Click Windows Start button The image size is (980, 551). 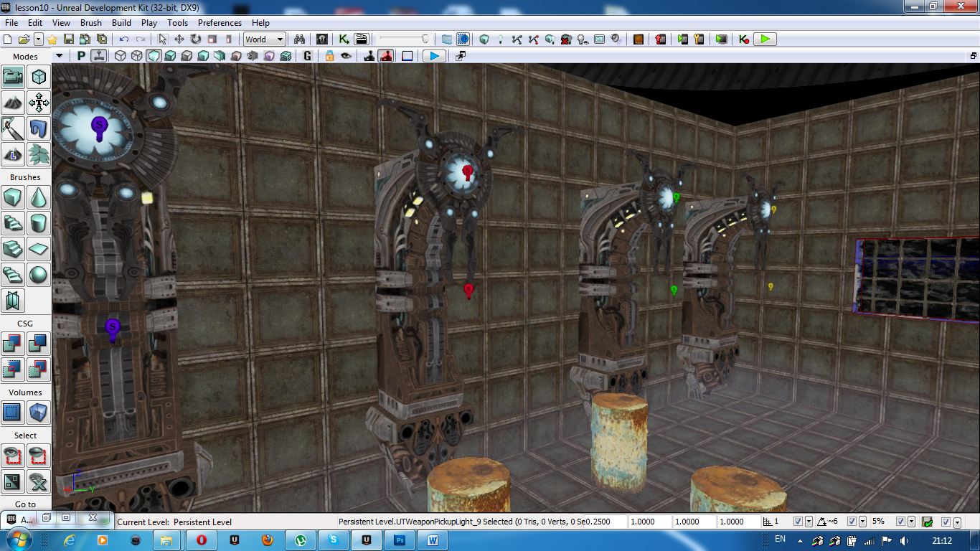19,540
